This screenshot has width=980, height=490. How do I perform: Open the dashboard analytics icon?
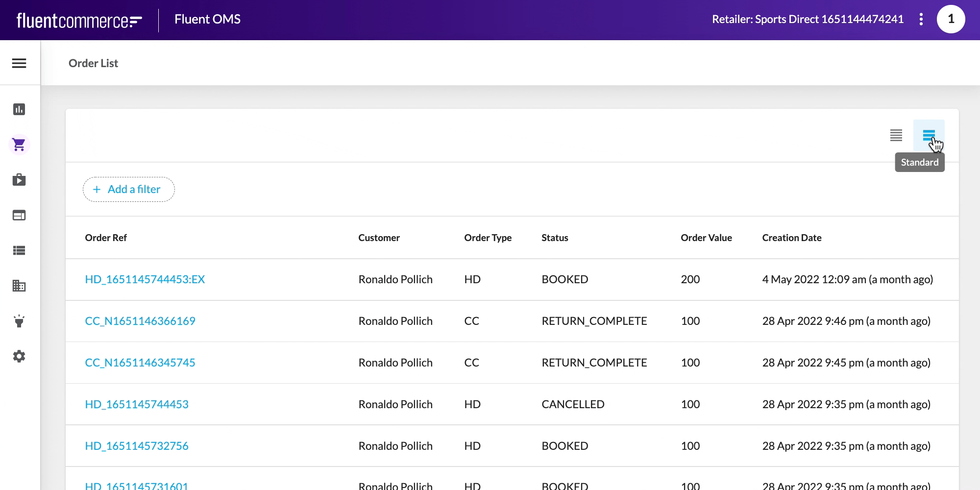pyautogui.click(x=19, y=110)
